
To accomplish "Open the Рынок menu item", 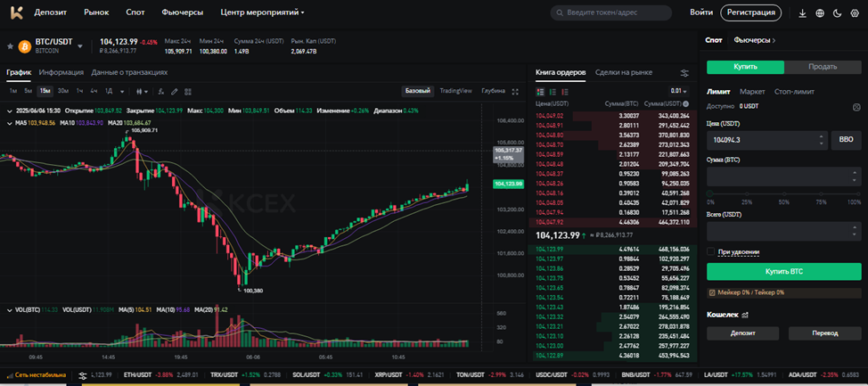I will tap(96, 12).
